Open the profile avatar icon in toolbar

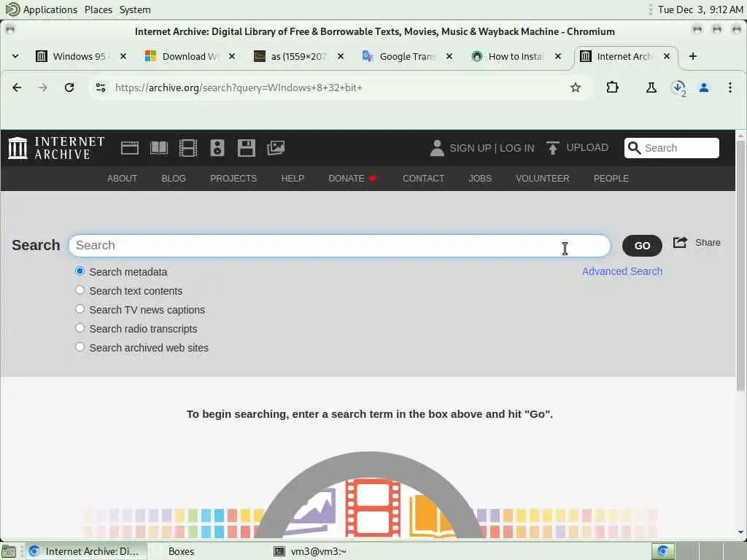click(704, 87)
